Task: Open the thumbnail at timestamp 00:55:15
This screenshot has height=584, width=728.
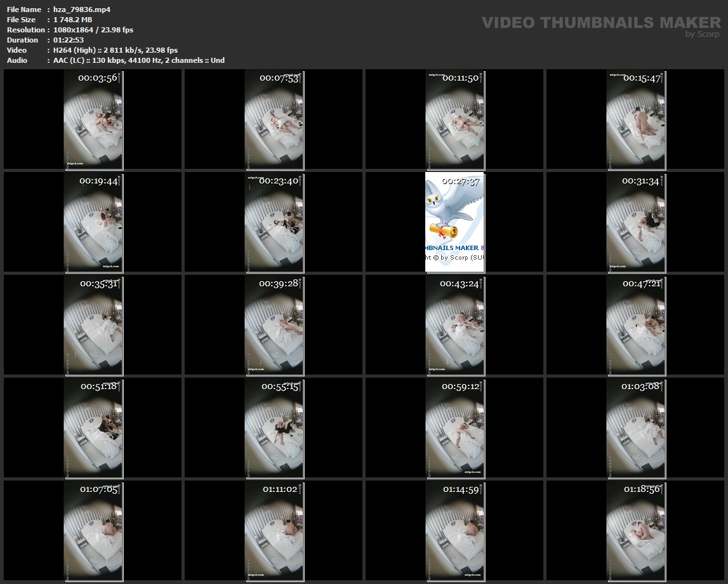Action: 274,428
